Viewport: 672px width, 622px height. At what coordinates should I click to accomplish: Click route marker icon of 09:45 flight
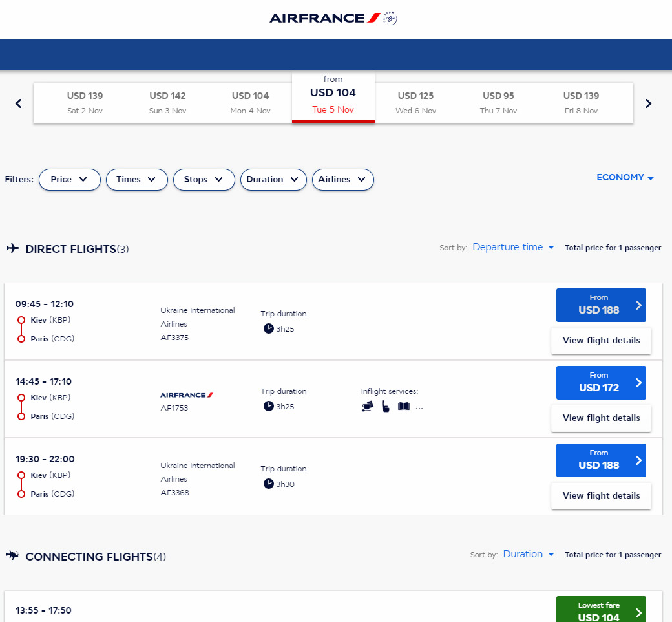[21, 330]
